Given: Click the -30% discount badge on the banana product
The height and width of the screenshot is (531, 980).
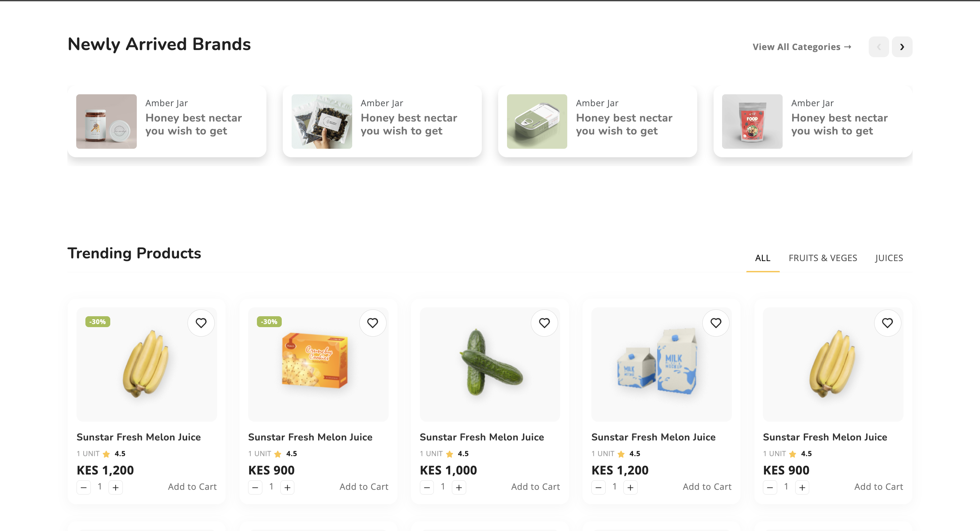Looking at the screenshot, I should [x=97, y=321].
